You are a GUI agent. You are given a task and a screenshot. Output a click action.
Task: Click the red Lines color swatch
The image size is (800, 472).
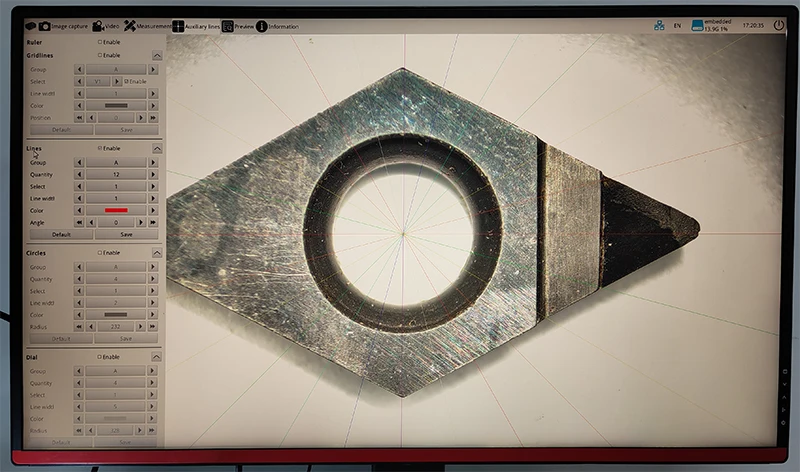pyautogui.click(x=116, y=210)
